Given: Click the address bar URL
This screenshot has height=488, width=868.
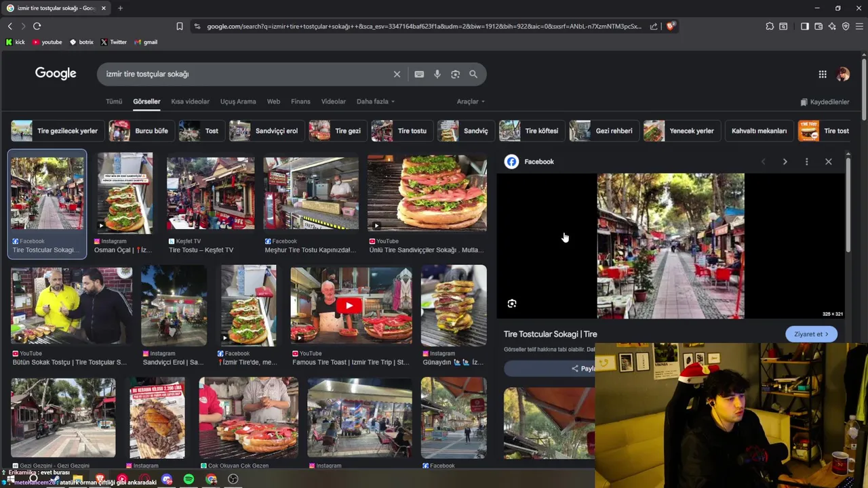Looking at the screenshot, I should click(x=424, y=26).
